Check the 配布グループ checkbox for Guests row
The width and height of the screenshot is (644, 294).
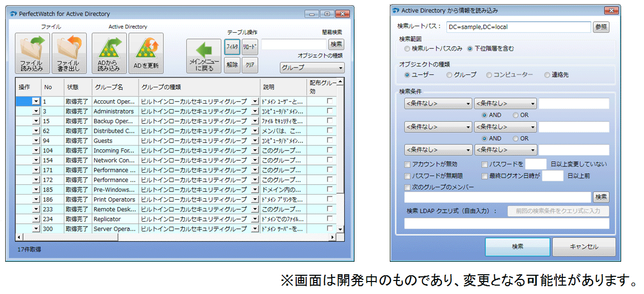[330, 140]
